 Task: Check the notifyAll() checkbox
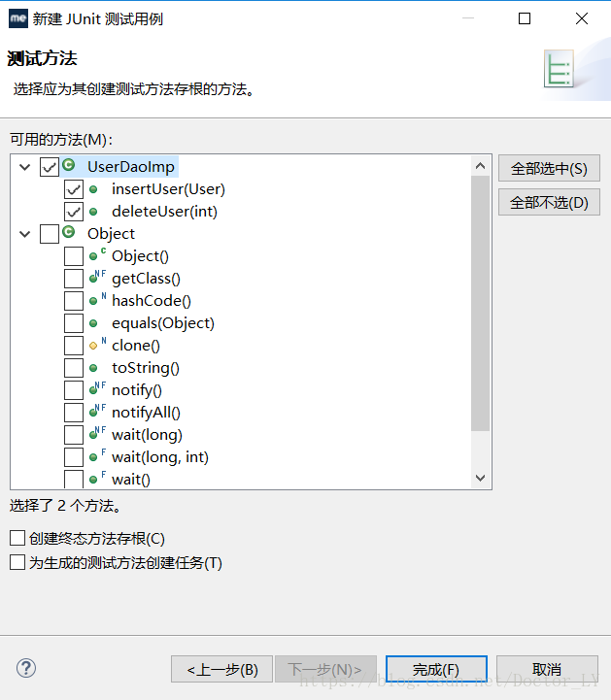pos(74,413)
